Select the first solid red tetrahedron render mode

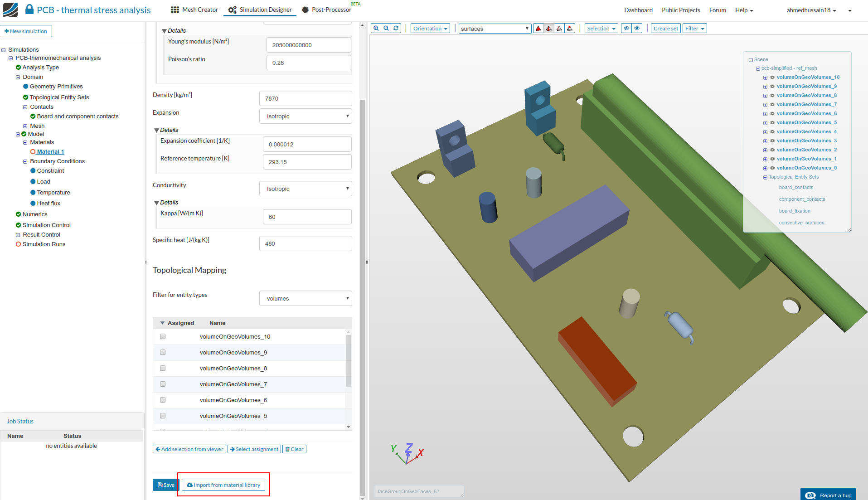[538, 29]
